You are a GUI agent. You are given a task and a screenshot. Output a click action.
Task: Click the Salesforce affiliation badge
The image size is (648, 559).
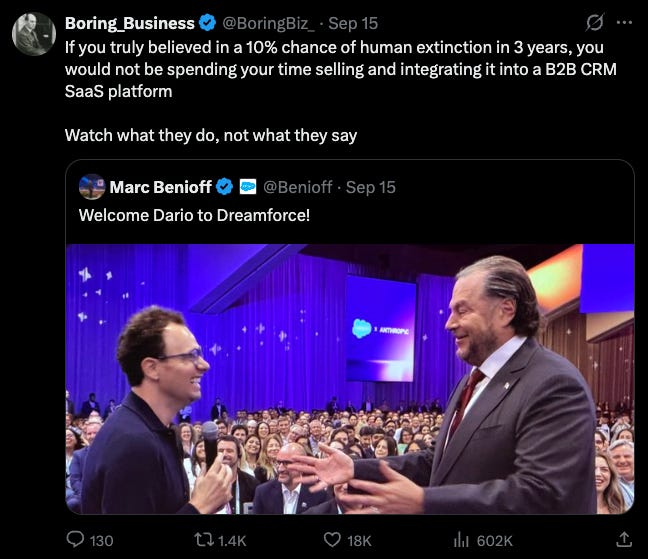(248, 187)
